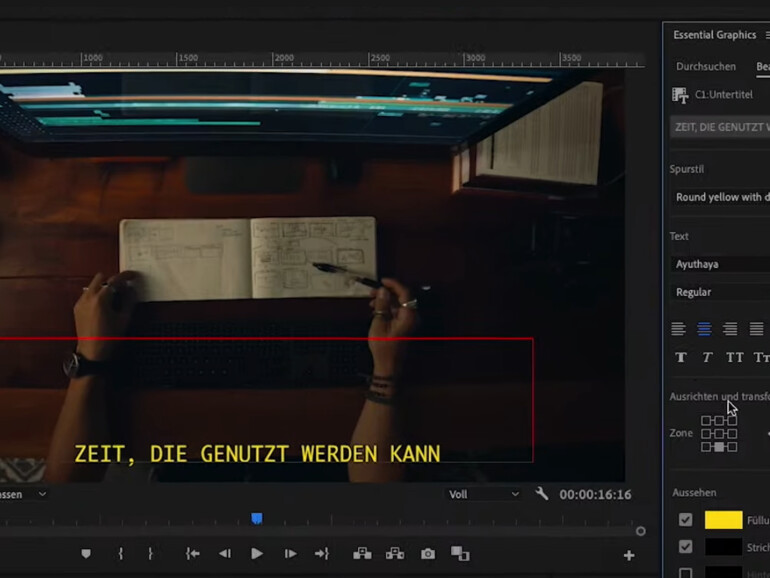
Task: Select the bottom-left zone box
Action: coord(706,447)
